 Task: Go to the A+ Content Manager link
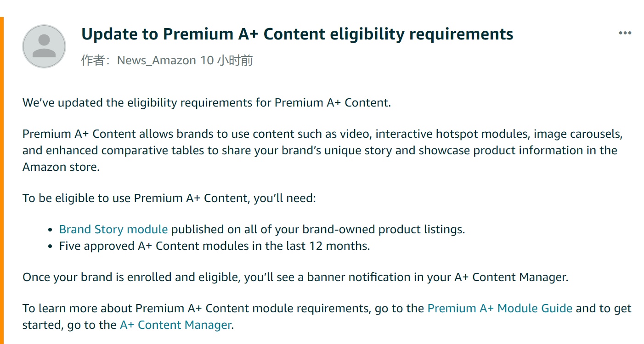[x=175, y=325]
